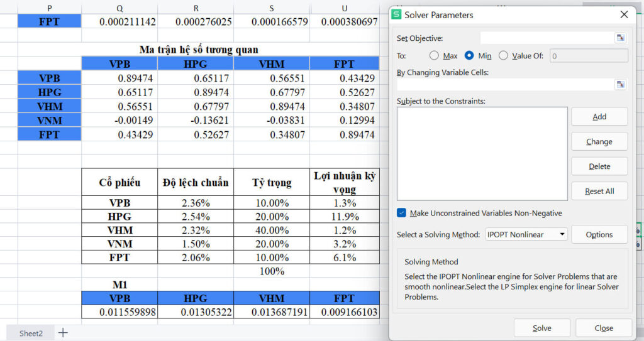Select the Min radio option

469,55
